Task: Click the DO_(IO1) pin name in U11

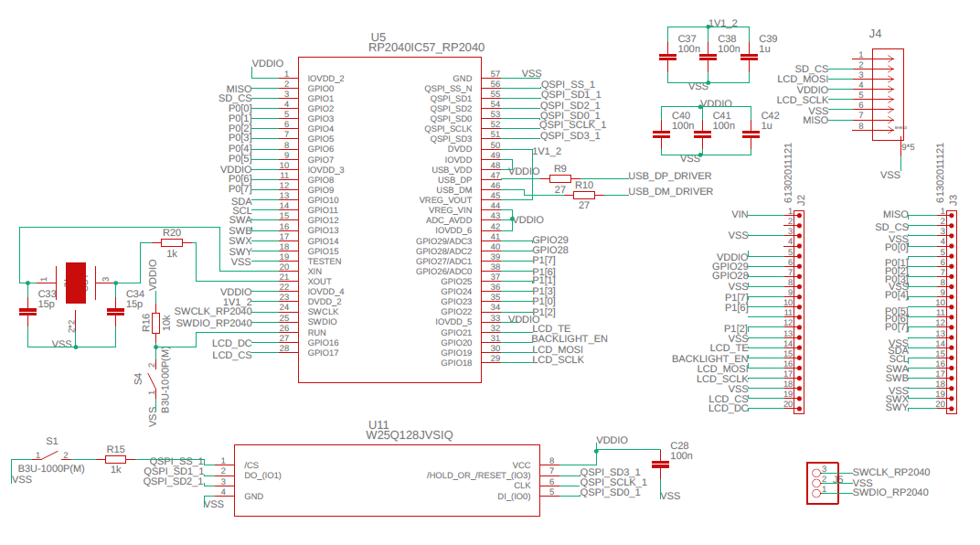Action: tap(262, 476)
